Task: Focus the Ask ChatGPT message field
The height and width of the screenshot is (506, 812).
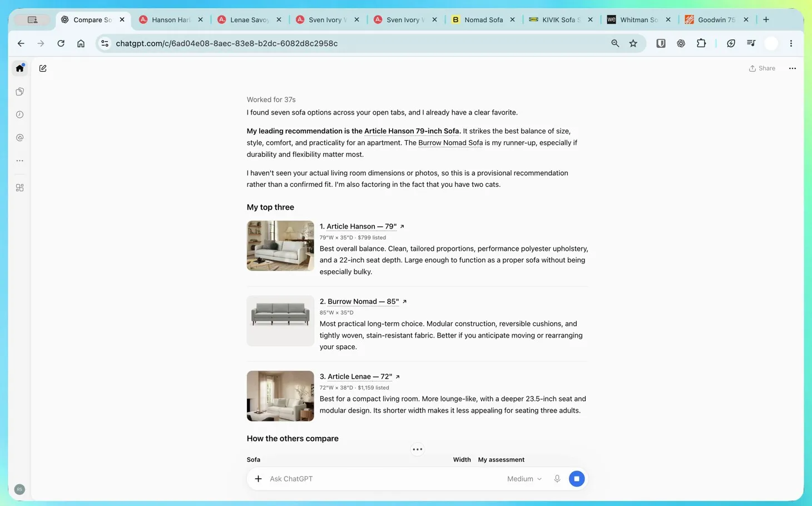Action: [x=384, y=479]
